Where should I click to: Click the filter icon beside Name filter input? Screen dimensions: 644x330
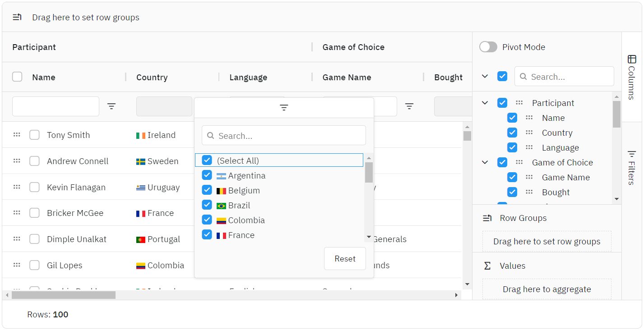(111, 106)
